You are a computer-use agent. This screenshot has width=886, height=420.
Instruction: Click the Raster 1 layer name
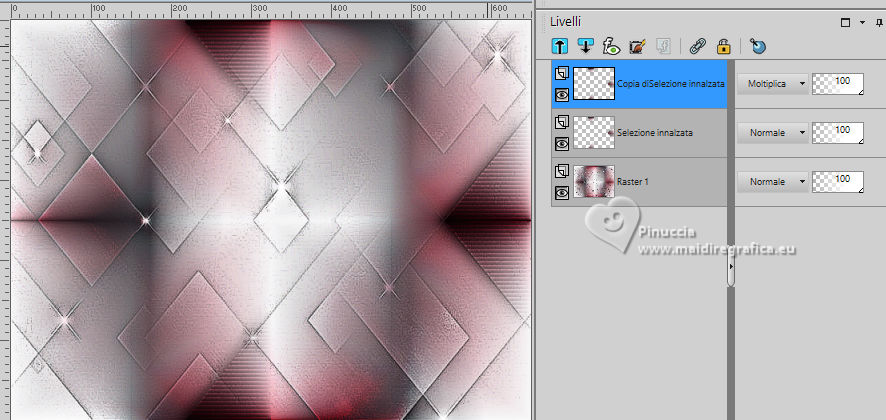[632, 182]
